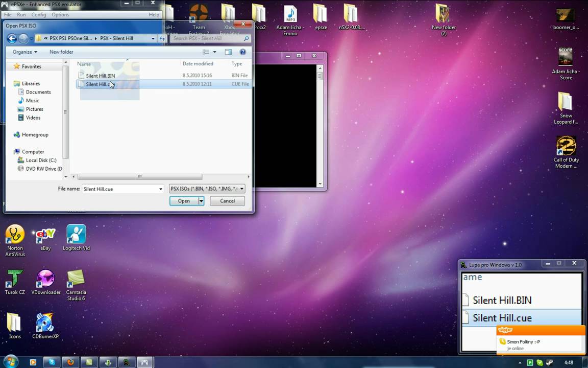Click the Open button's split dropdown arrow
588x368 pixels.
pos(202,201)
